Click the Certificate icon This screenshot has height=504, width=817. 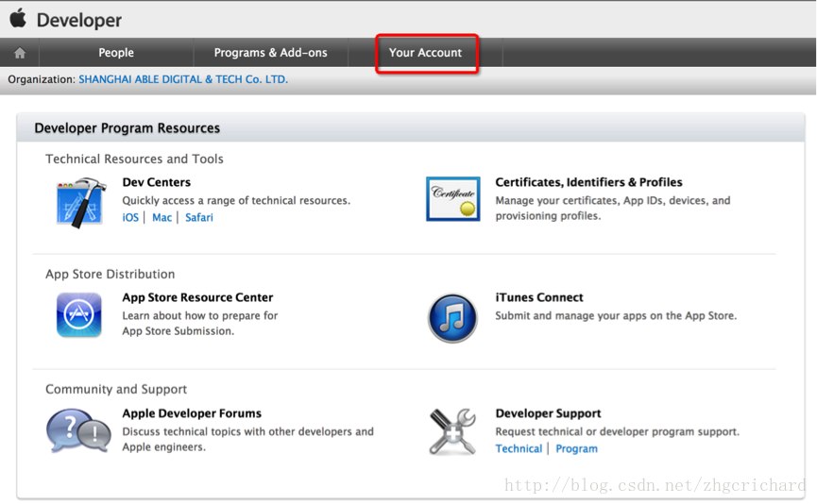click(452, 199)
